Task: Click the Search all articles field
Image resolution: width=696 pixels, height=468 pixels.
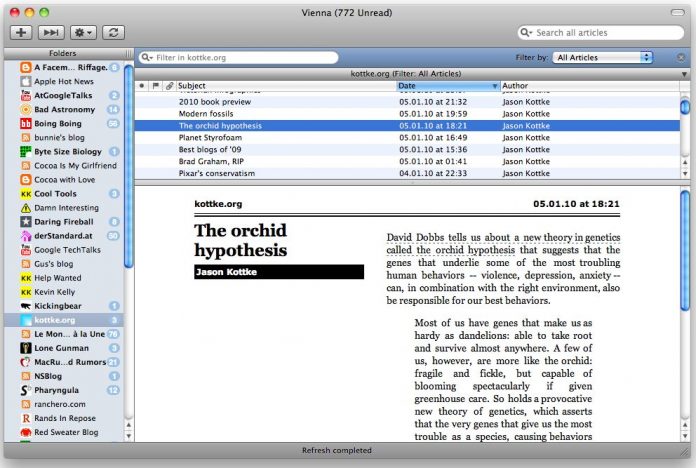Action: click(601, 32)
